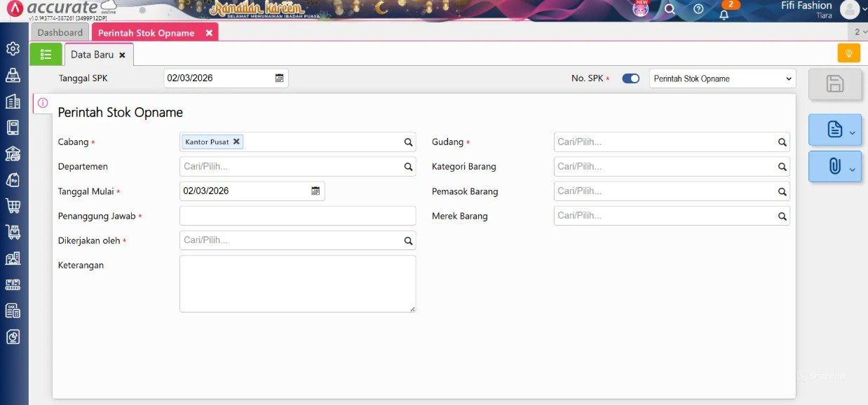The height and width of the screenshot is (405, 868).
Task: Click the Tanggal SPK date input
Action: click(226, 78)
